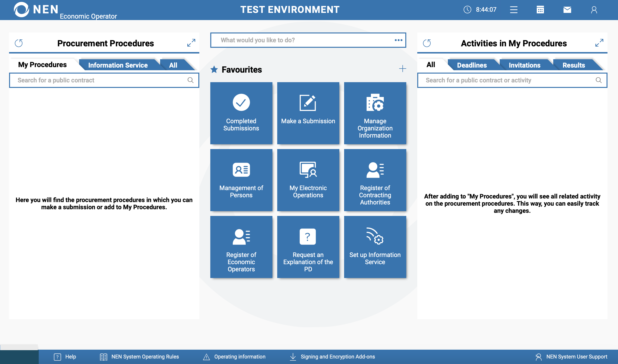Add a new favourite with plus icon
This screenshot has width=618, height=364.
(402, 69)
